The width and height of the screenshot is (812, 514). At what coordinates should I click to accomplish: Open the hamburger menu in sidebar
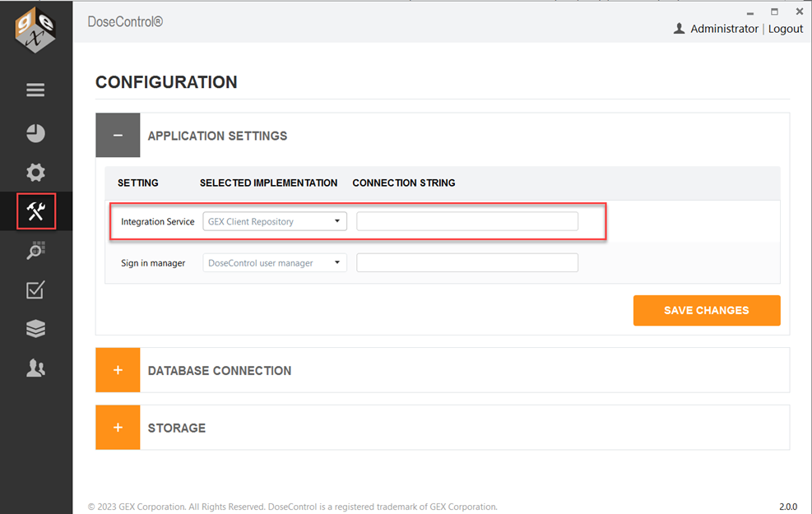click(35, 90)
